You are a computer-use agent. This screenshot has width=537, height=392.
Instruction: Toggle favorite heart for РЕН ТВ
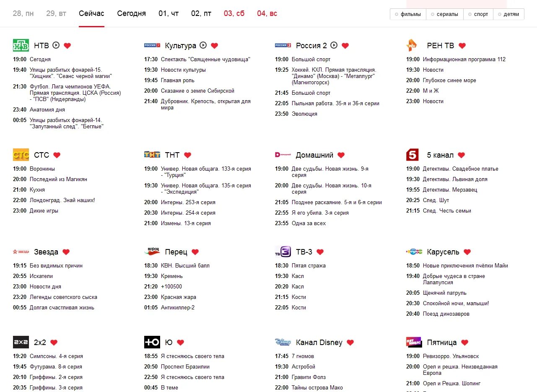pyautogui.click(x=462, y=46)
